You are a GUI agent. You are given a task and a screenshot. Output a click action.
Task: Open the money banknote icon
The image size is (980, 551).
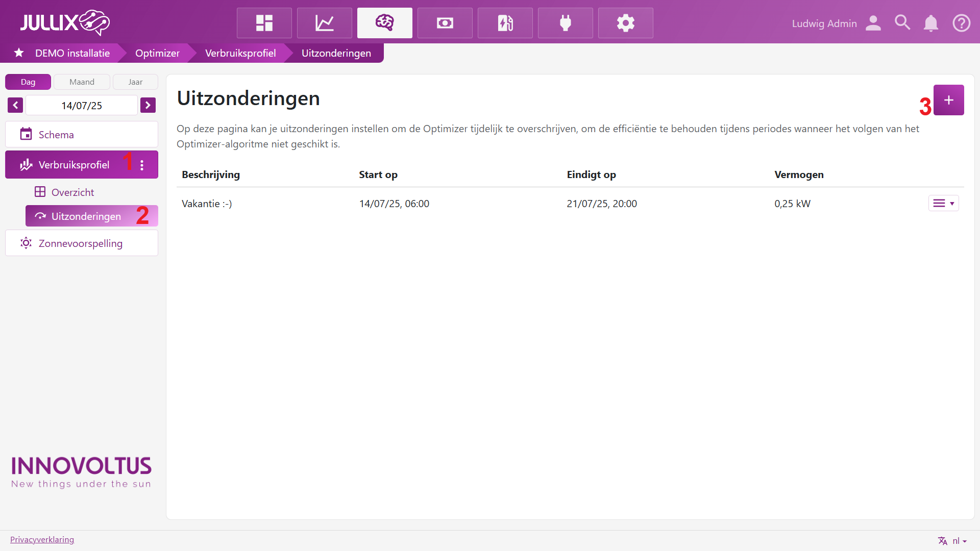445,23
